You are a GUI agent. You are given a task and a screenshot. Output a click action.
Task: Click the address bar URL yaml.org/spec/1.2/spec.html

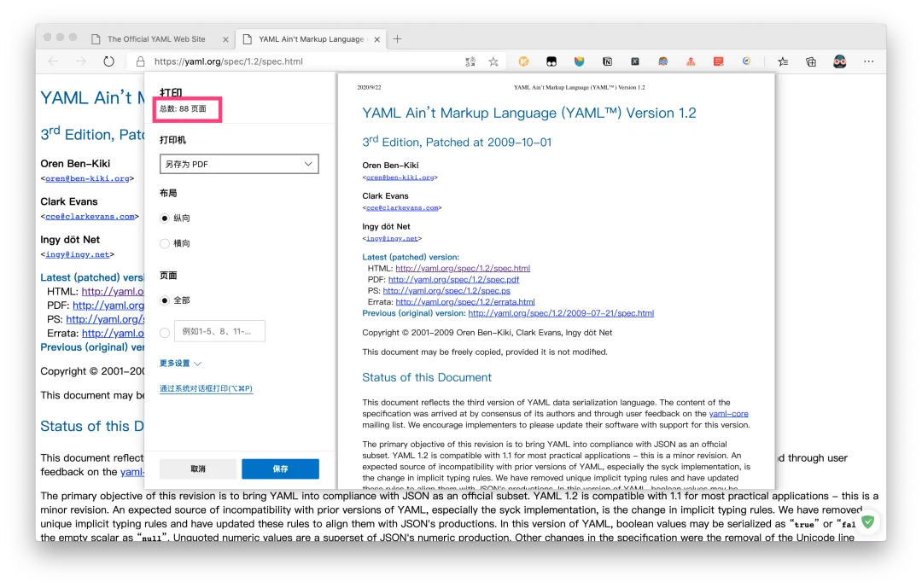(229, 61)
